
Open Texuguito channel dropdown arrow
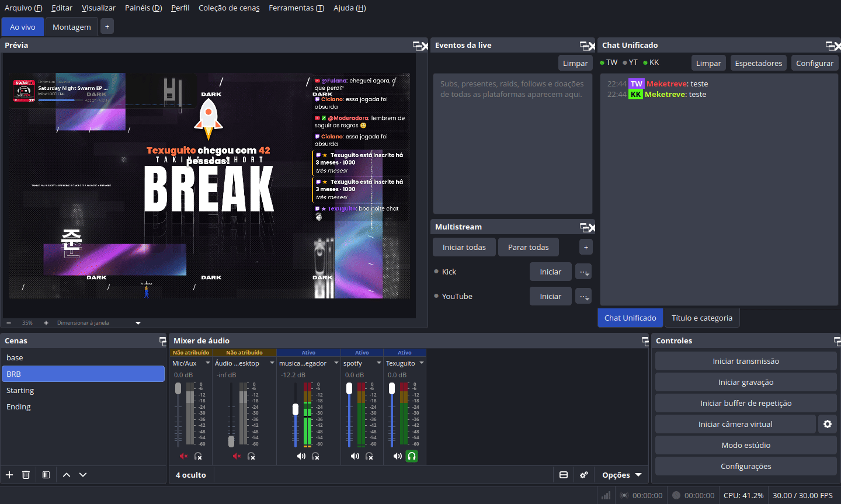coord(421,363)
